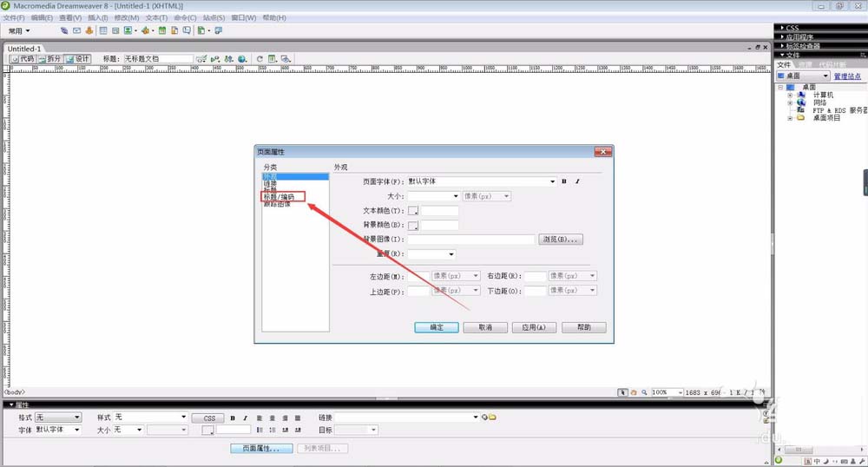The width and height of the screenshot is (868, 467).
Task: Switch to Split view (拆分)
Action: point(49,59)
